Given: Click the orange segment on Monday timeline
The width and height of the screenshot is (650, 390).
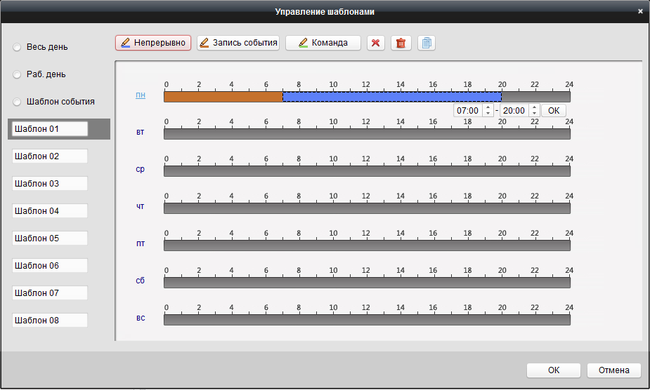Looking at the screenshot, I should pos(223,97).
